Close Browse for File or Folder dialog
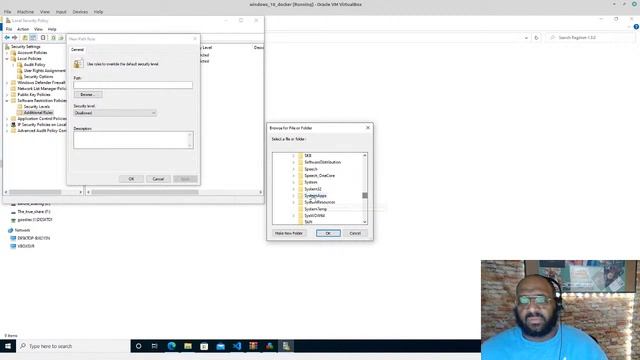The height and width of the screenshot is (360, 640). point(368,128)
